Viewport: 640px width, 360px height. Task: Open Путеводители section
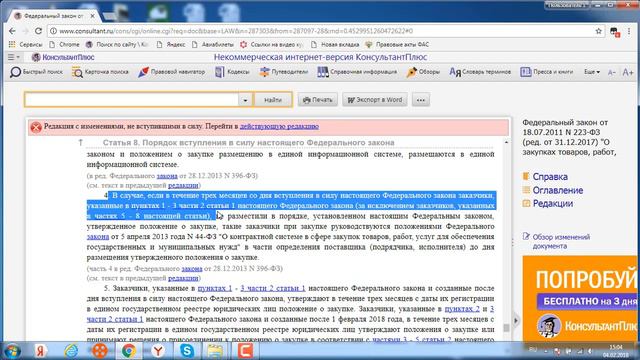coord(284,72)
